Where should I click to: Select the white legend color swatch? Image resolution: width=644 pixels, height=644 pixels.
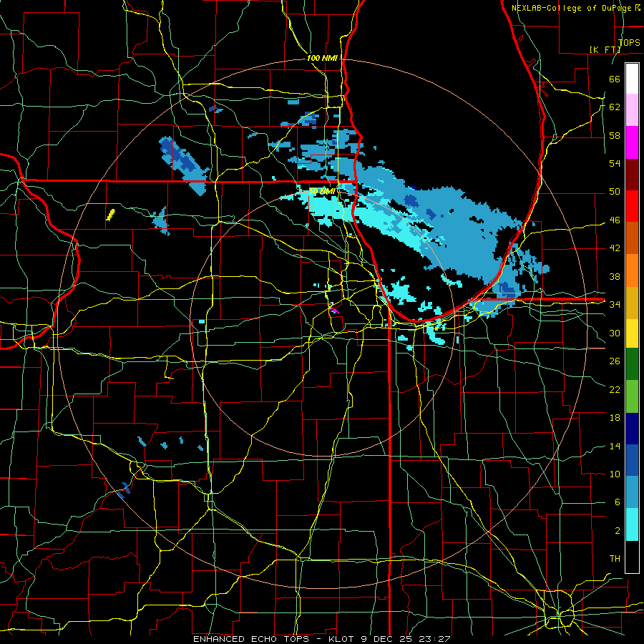632,79
